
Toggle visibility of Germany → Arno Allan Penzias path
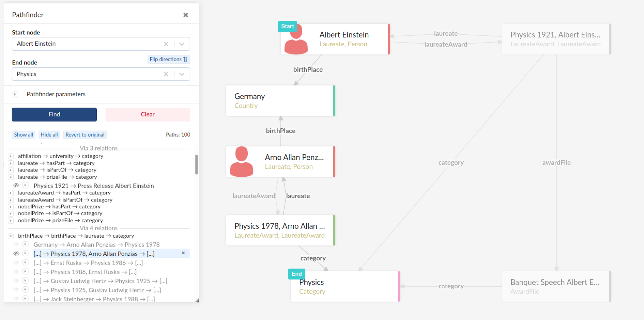point(16,244)
